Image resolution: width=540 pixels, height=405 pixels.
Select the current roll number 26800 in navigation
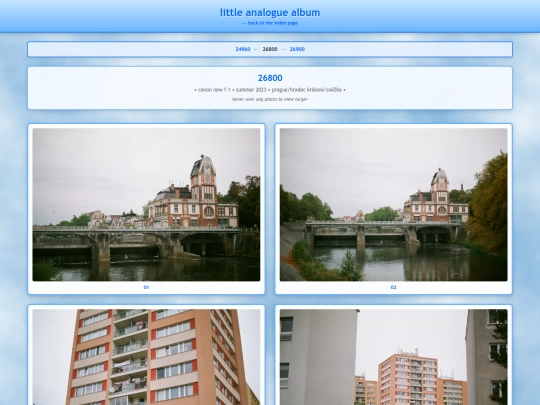(270, 49)
